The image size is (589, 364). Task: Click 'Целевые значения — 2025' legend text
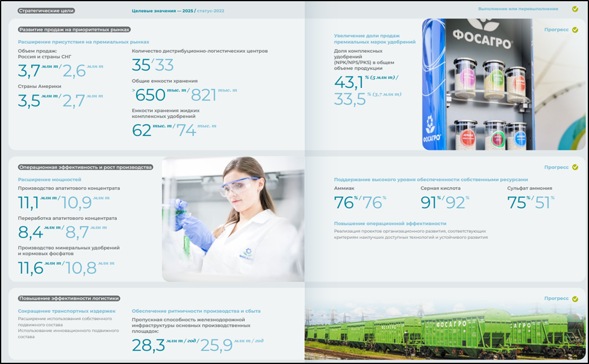[162, 11]
